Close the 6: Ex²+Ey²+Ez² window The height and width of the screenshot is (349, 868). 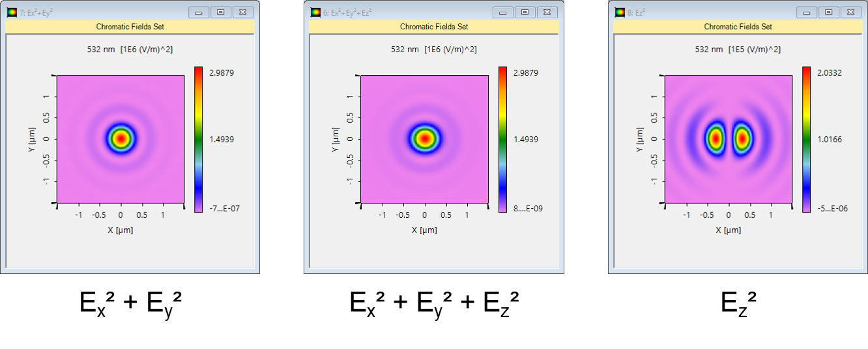coord(547,12)
